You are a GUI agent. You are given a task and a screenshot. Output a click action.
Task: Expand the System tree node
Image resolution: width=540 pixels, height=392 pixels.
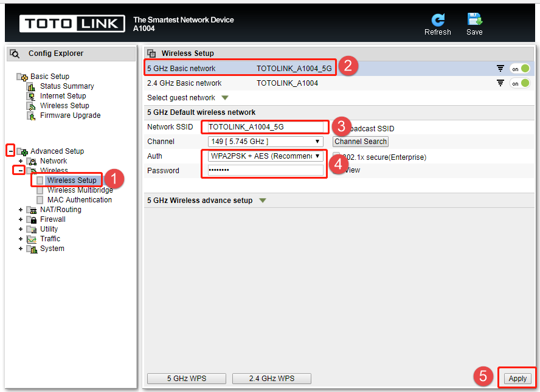click(21, 249)
